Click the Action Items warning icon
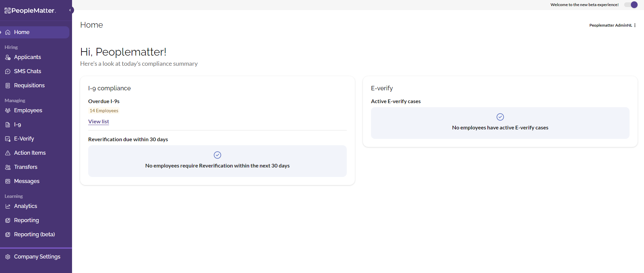This screenshot has height=273, width=644. pyautogui.click(x=8, y=153)
